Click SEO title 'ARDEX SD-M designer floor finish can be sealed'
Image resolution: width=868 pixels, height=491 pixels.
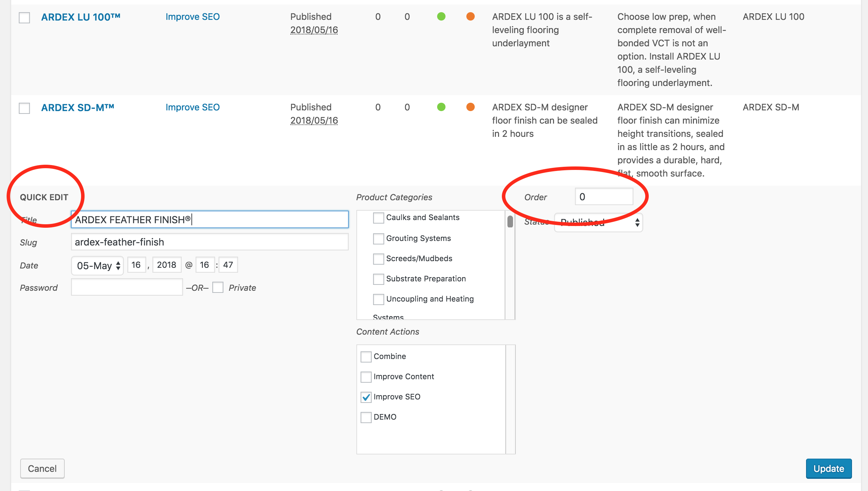545,120
